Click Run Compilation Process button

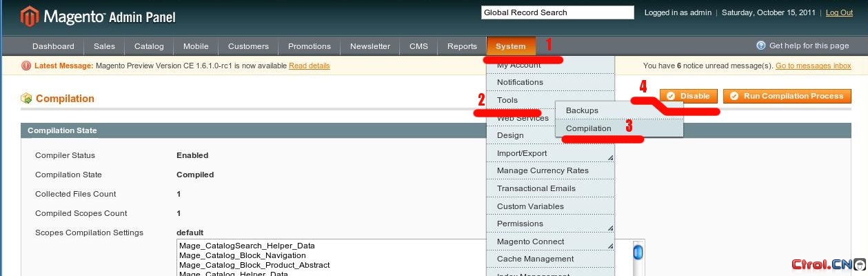tap(787, 97)
